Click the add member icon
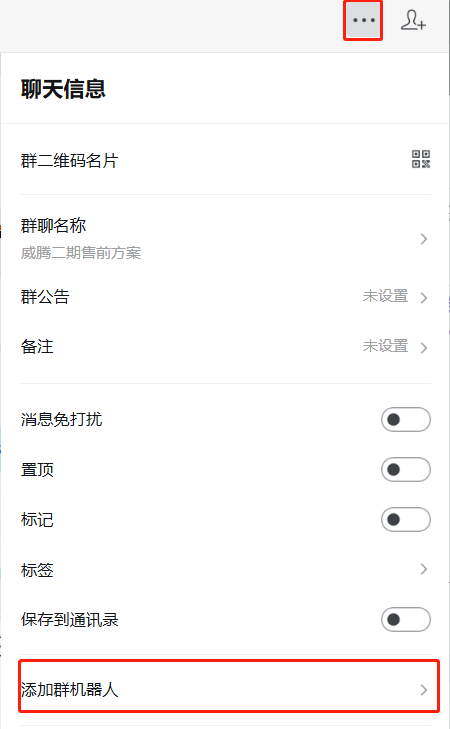This screenshot has width=450, height=729. pos(413,20)
